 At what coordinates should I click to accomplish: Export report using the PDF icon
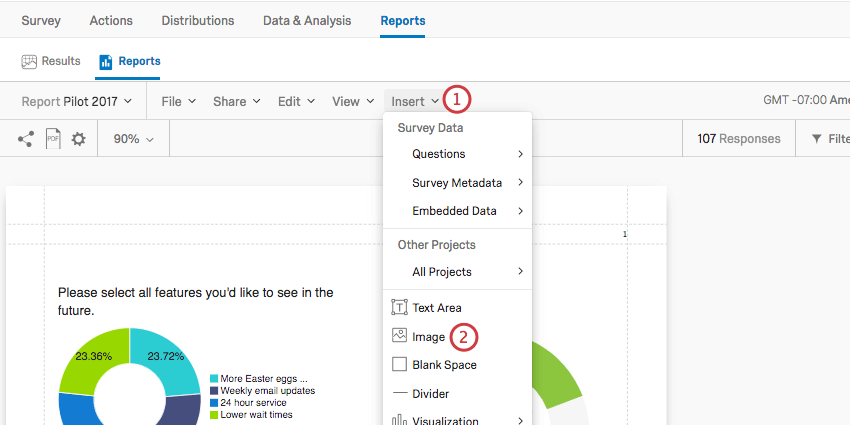[53, 139]
